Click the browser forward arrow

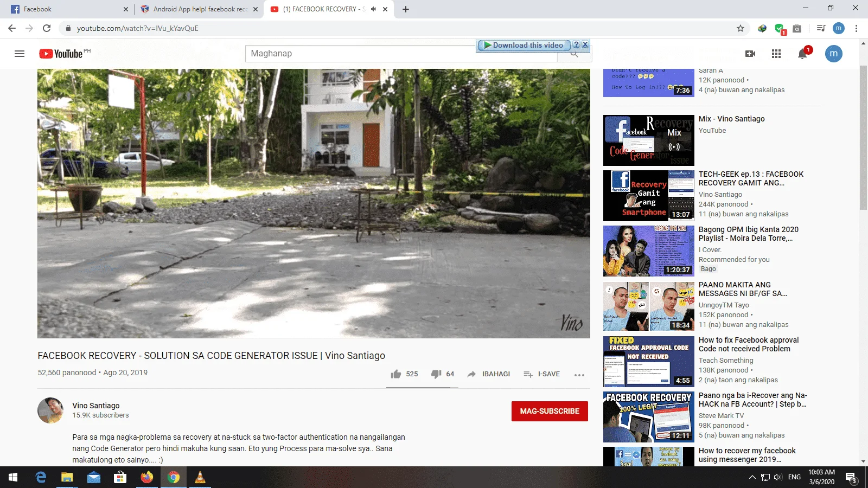[29, 28]
